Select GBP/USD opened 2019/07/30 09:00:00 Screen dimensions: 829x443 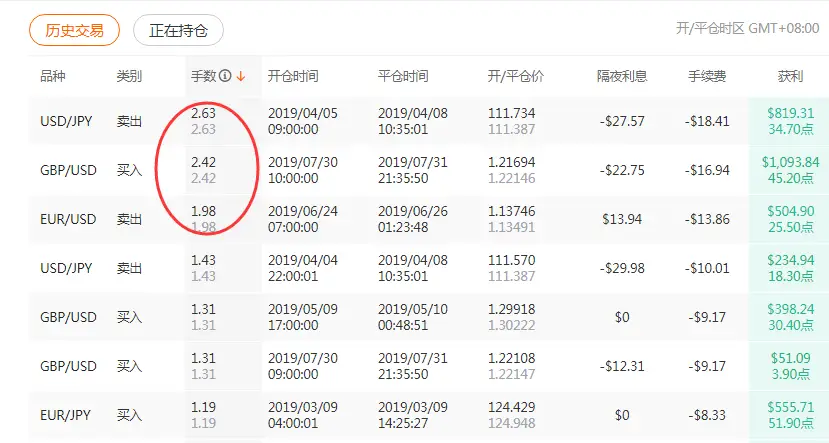click(68, 366)
